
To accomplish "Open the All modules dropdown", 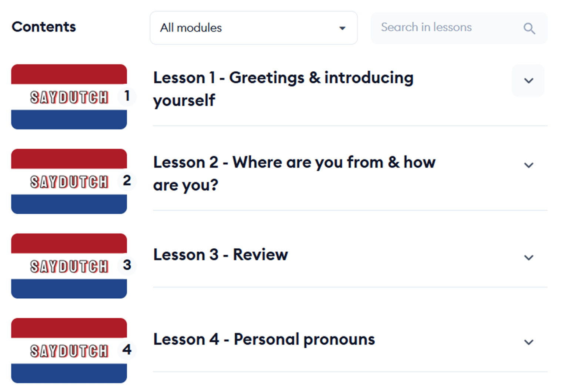I will pyautogui.click(x=253, y=28).
